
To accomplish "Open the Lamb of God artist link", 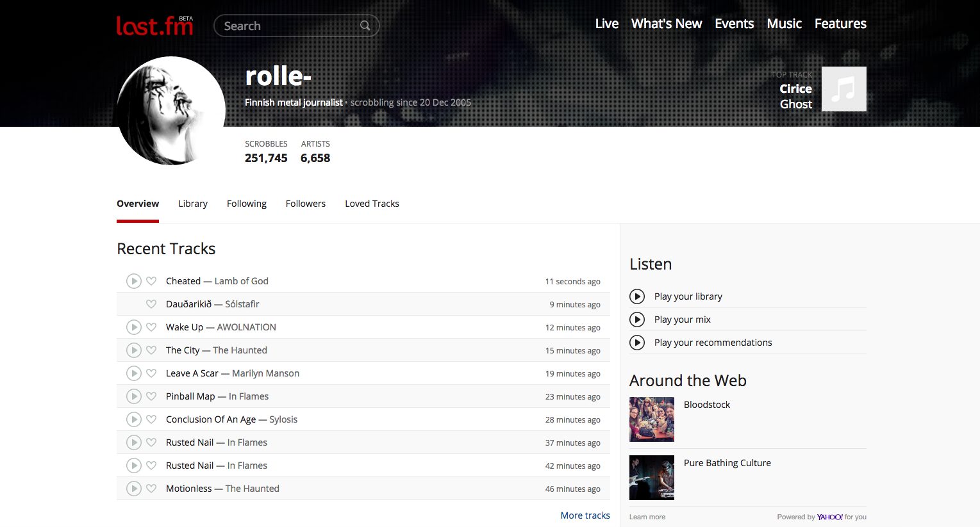I will [242, 281].
